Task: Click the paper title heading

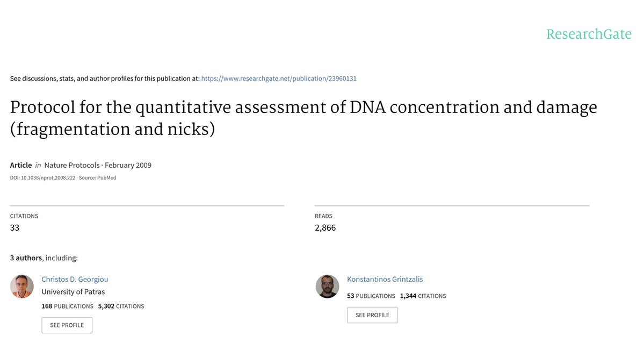Action: click(x=303, y=118)
